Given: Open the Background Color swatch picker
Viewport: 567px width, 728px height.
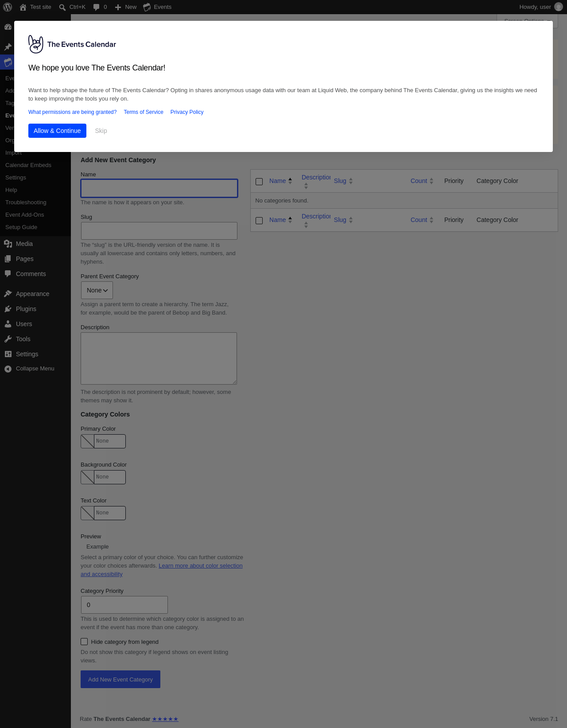Looking at the screenshot, I should point(88,477).
